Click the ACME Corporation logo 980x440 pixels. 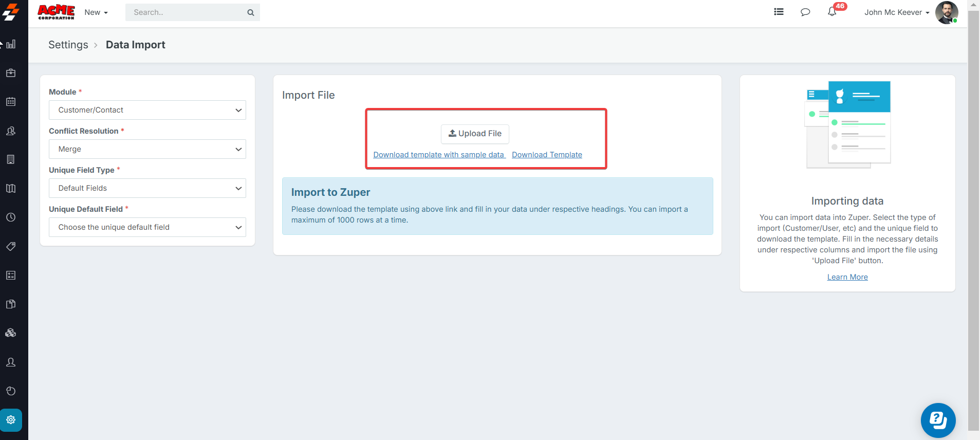tap(57, 12)
